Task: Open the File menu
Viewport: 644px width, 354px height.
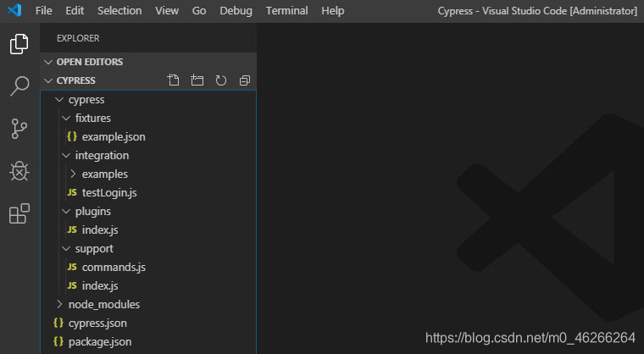Action: point(43,11)
